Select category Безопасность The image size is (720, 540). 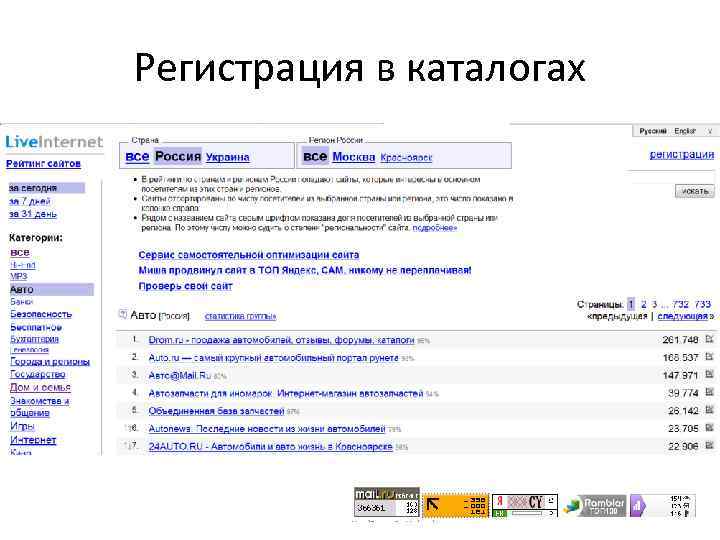click(41, 314)
